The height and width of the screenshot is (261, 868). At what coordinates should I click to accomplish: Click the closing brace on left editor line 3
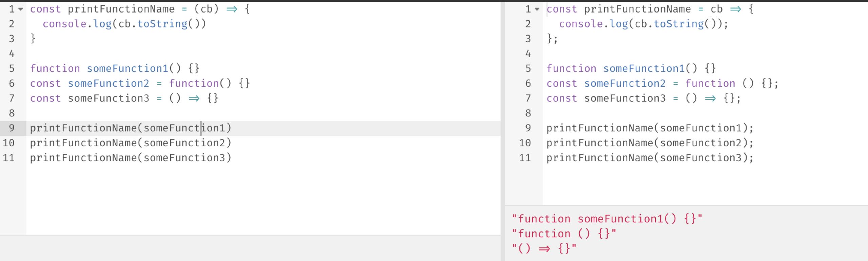33,39
